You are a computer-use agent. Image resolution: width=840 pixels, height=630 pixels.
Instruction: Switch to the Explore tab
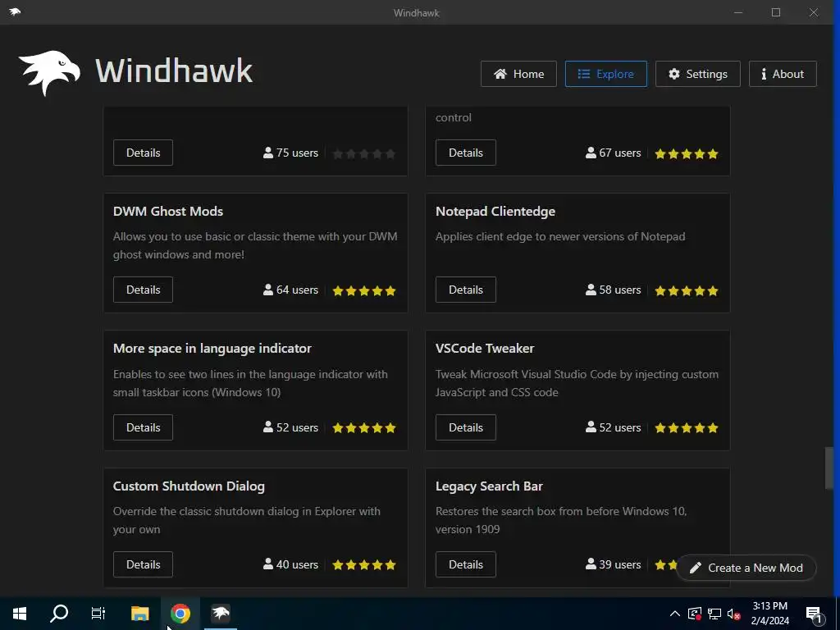[605, 74]
